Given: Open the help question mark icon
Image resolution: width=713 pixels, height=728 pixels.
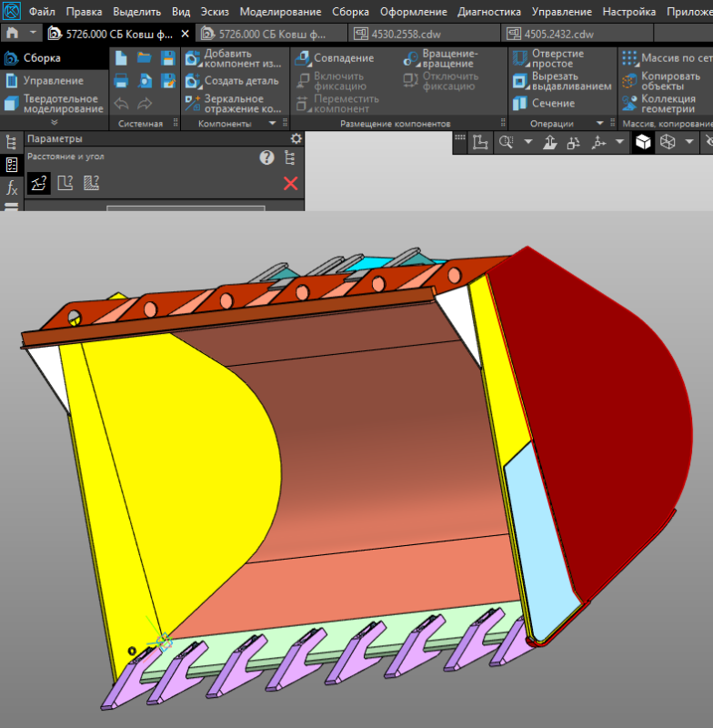Looking at the screenshot, I should [266, 157].
